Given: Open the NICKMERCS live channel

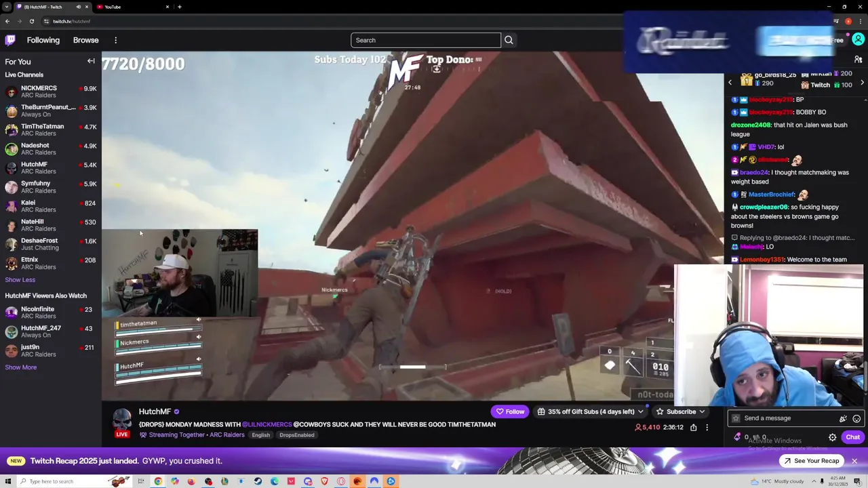Looking at the screenshot, I should pos(51,91).
